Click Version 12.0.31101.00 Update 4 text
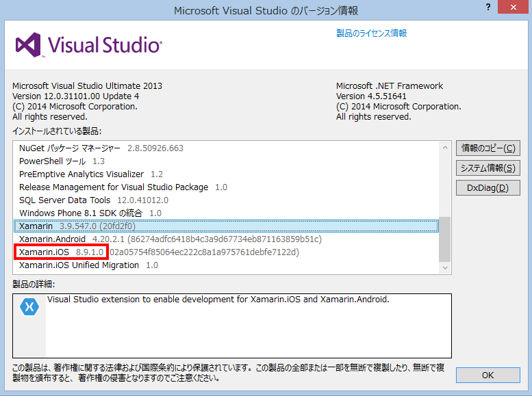The height and width of the screenshot is (396, 532). (76, 96)
